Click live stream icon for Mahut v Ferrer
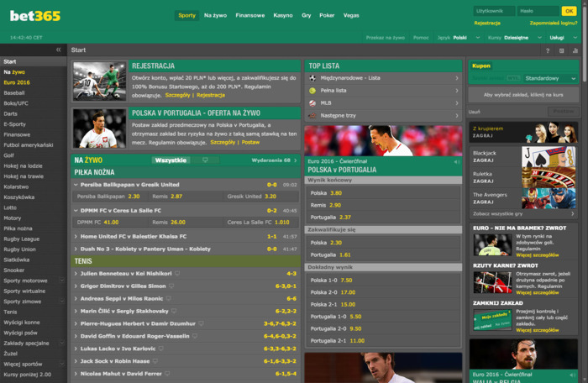The width and height of the screenshot is (588, 383). [x=167, y=374]
